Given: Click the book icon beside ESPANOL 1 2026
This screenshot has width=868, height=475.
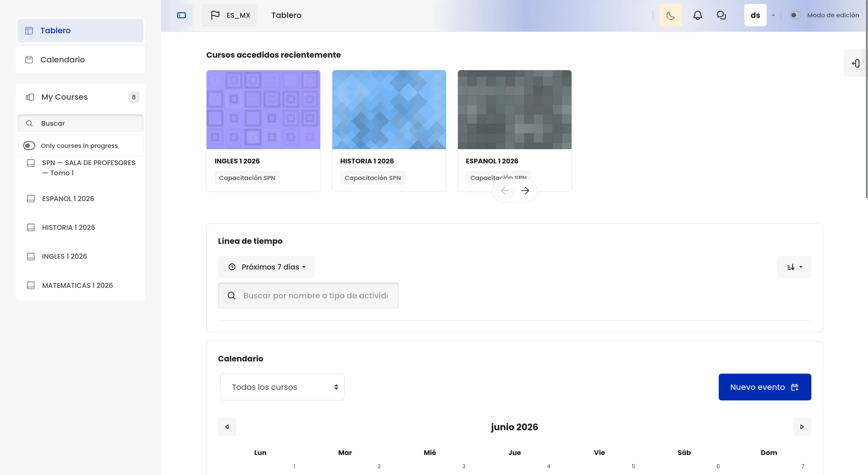Looking at the screenshot, I should click(x=31, y=199).
